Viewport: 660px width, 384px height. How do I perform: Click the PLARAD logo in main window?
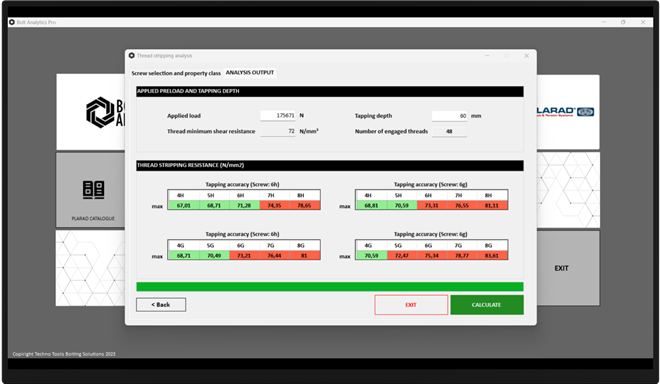point(565,112)
